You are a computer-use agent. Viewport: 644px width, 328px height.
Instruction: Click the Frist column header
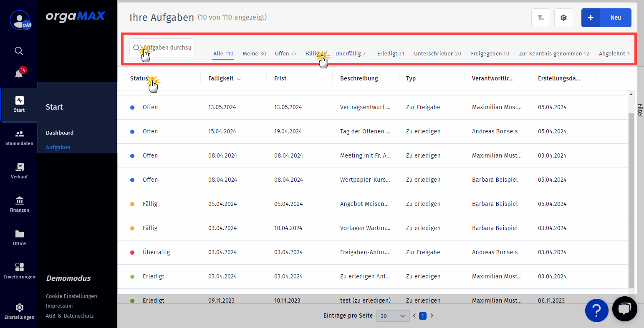[x=280, y=78]
